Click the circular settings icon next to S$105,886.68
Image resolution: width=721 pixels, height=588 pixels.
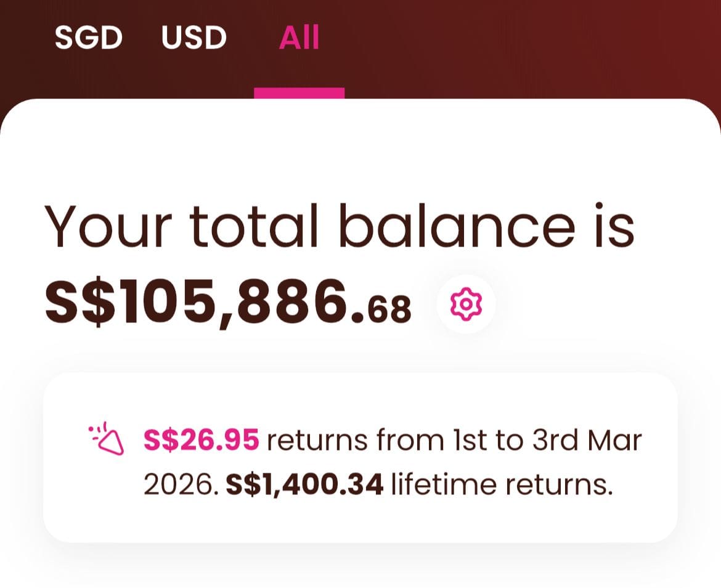pos(465,304)
